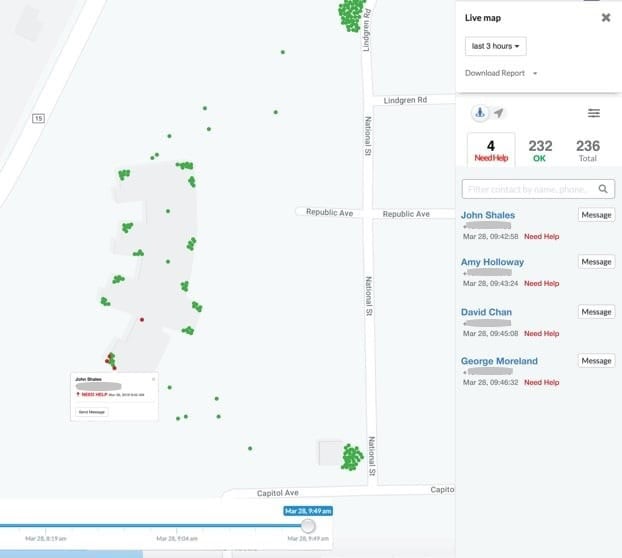622x558 pixels.
Task: Switch to the anchor pin view icon
Action: point(479,113)
